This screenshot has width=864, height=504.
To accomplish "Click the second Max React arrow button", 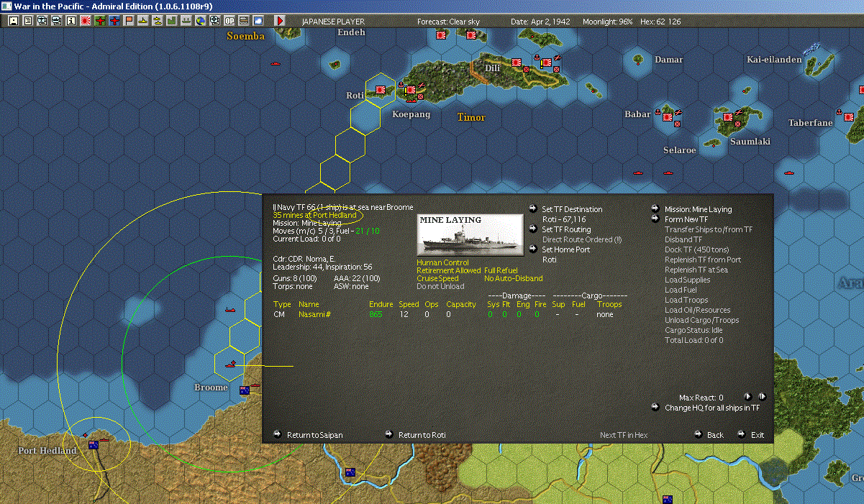I will coord(762,396).
